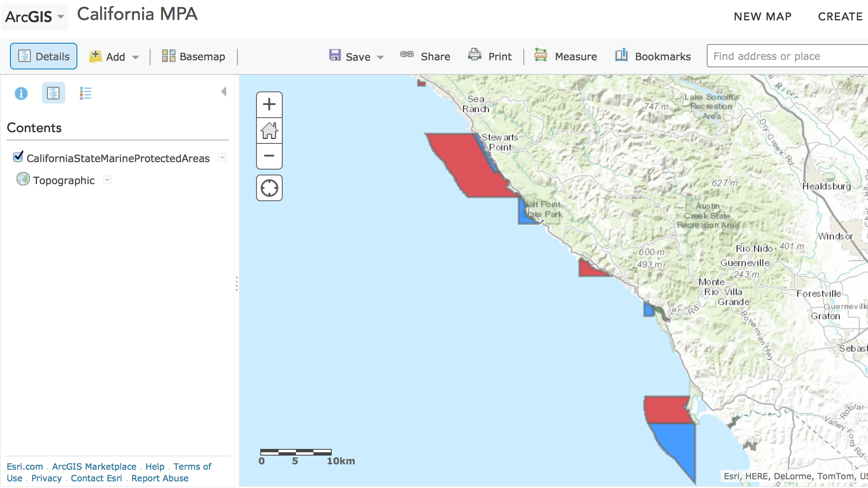Toggle the Details panel button
Screen dimensions: 868x488
[x=44, y=57]
